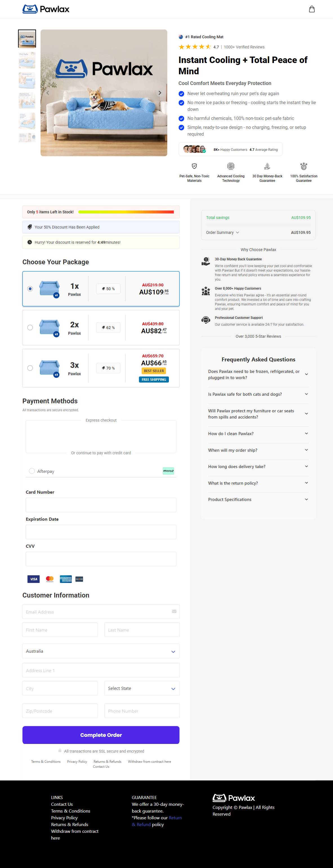This screenshot has width=333, height=868.
Task: Select the third Waterproof product thumbnail
Action: coord(27,80)
